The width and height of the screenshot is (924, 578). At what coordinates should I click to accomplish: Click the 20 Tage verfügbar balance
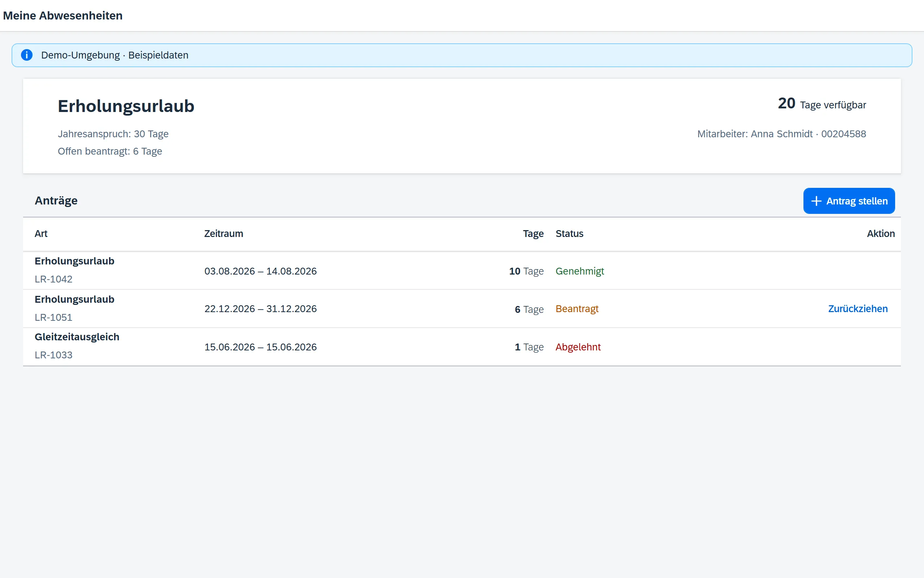(821, 104)
